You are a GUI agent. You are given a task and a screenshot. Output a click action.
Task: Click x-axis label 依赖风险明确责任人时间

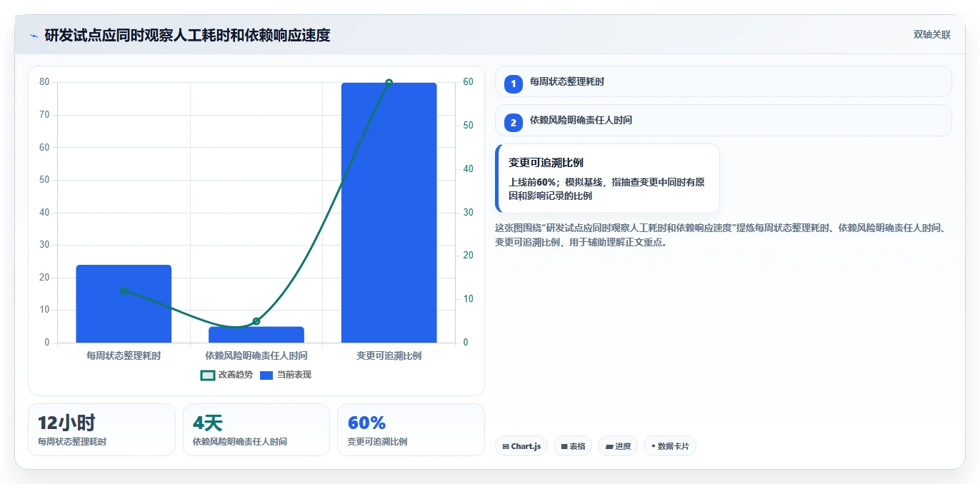pos(256,356)
